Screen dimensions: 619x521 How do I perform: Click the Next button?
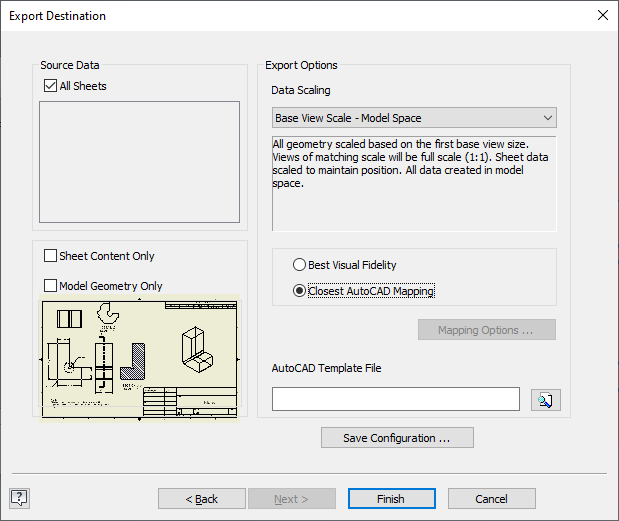click(292, 499)
